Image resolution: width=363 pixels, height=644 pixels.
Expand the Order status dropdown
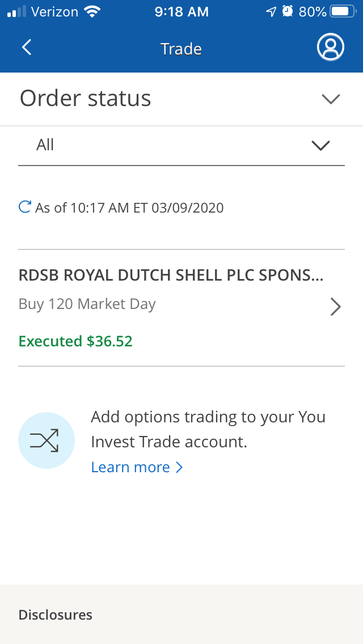click(x=331, y=99)
